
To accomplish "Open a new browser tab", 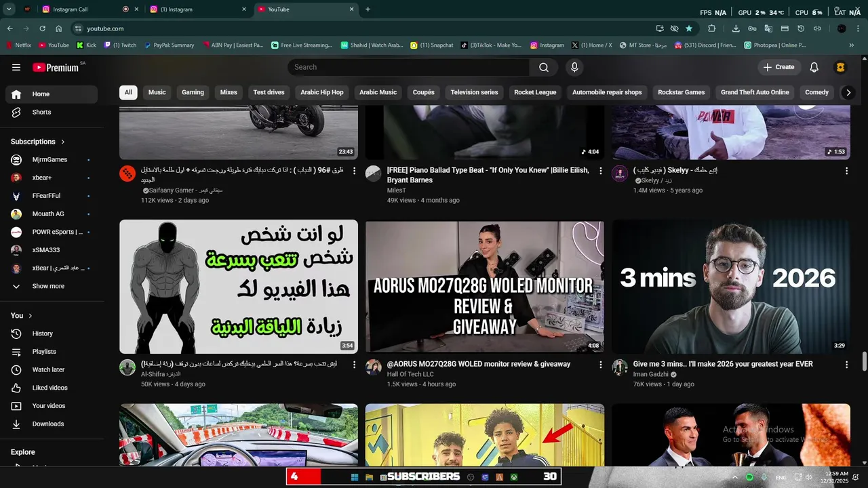I will (x=368, y=9).
